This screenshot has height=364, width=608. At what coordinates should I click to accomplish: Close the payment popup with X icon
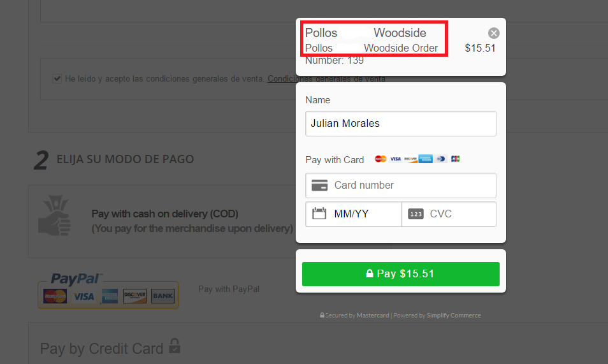(494, 33)
